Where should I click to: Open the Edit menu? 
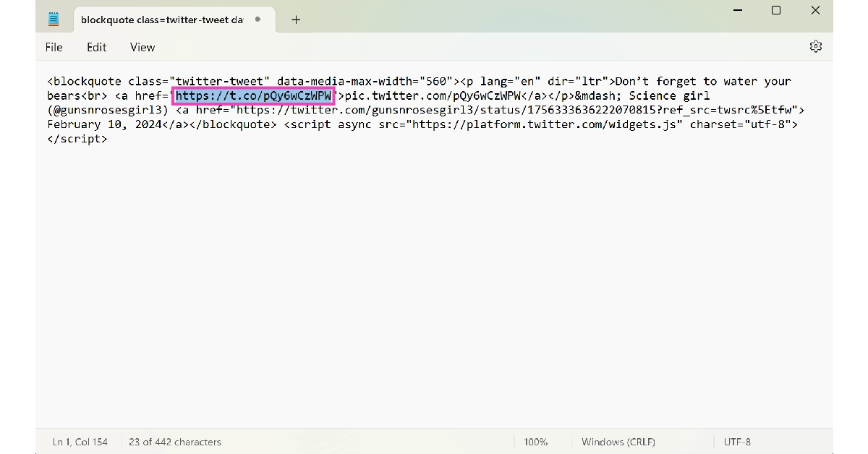coord(96,47)
